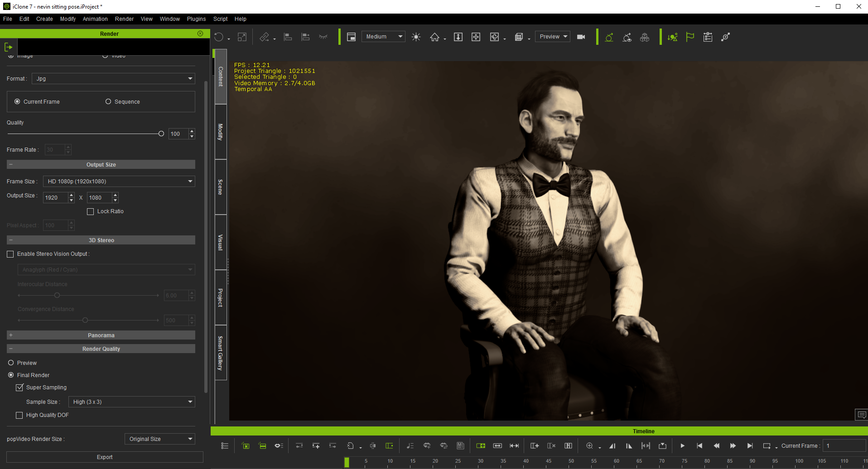Click the green flag icon in toolbar
868x469 pixels.
point(690,37)
